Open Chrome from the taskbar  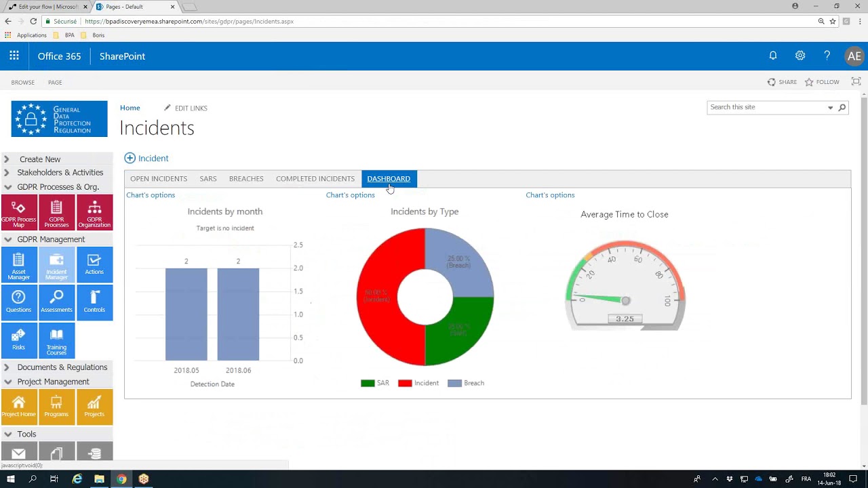click(x=121, y=479)
